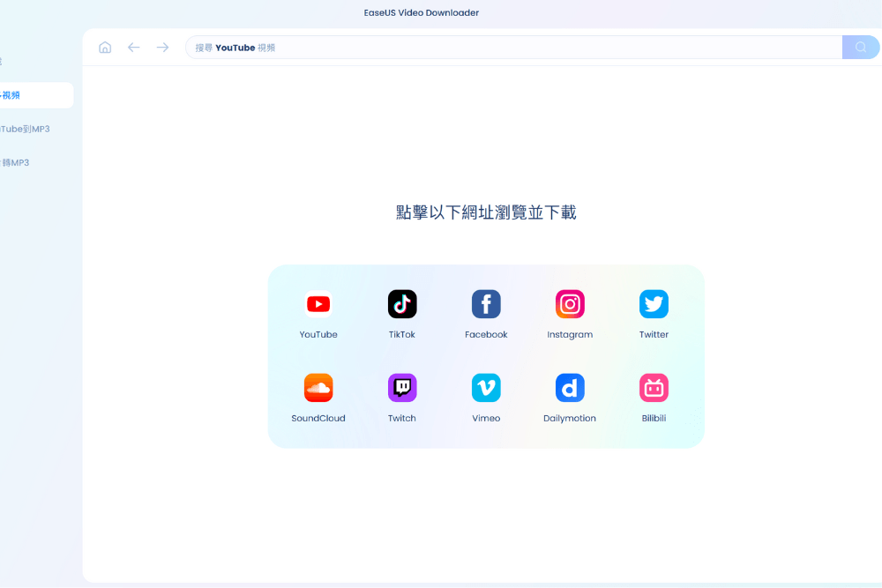Go to the home page icon
The width and height of the screenshot is (882, 588).
105,48
